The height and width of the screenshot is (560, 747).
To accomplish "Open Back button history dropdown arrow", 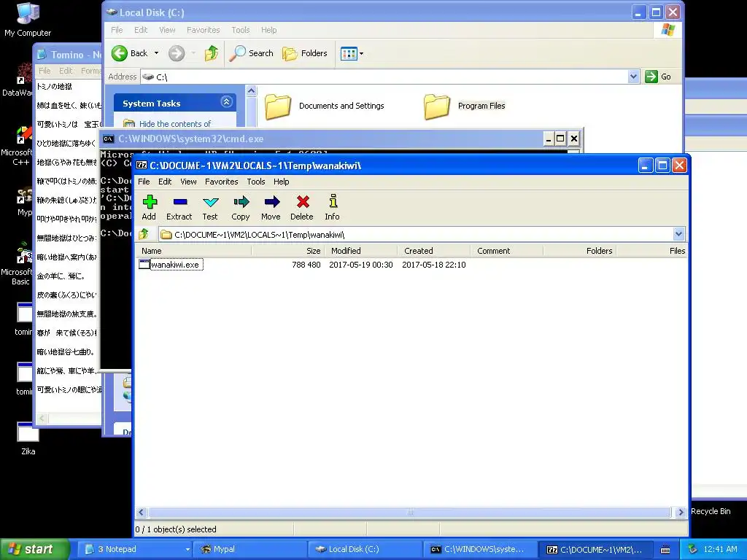I will click(156, 53).
